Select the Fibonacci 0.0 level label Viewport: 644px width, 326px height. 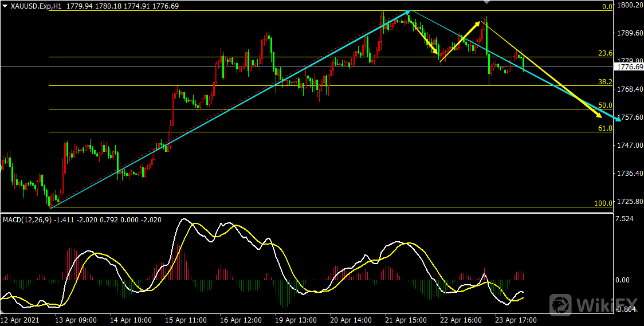(607, 7)
